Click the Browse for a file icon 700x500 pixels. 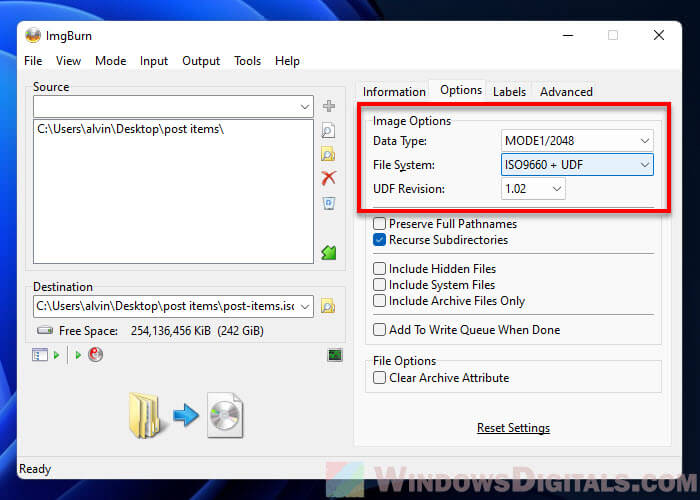point(328,130)
